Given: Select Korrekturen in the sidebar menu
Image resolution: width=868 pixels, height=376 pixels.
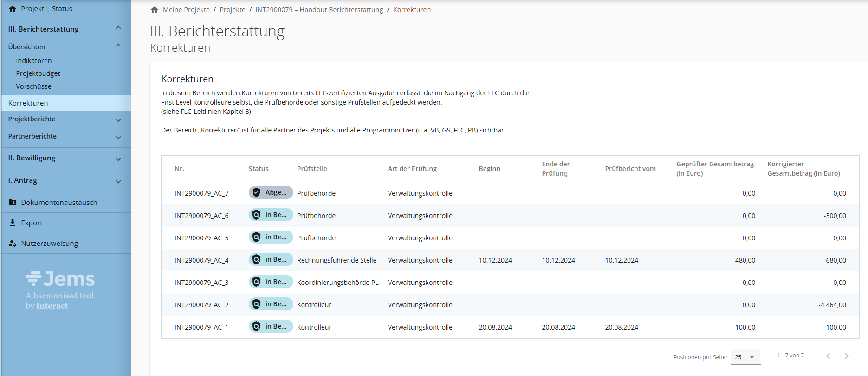Looking at the screenshot, I should [x=28, y=103].
